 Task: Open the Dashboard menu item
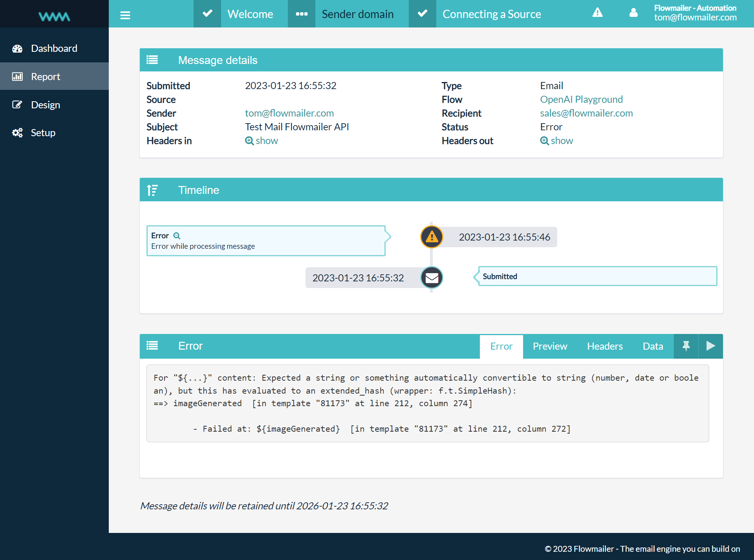[x=54, y=49]
